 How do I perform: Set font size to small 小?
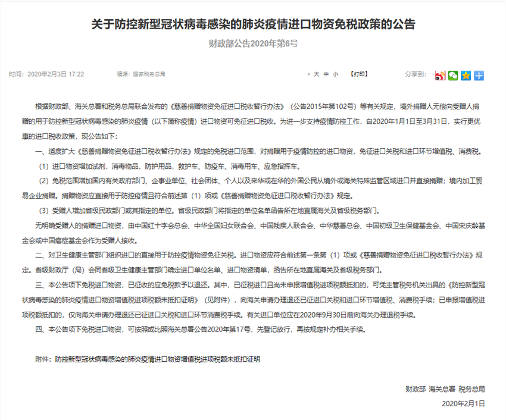[336, 74]
